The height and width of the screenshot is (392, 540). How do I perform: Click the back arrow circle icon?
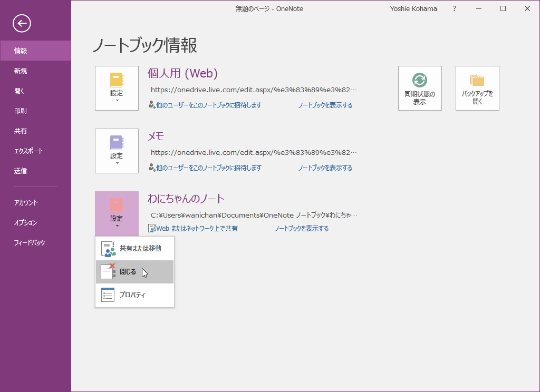click(22, 23)
